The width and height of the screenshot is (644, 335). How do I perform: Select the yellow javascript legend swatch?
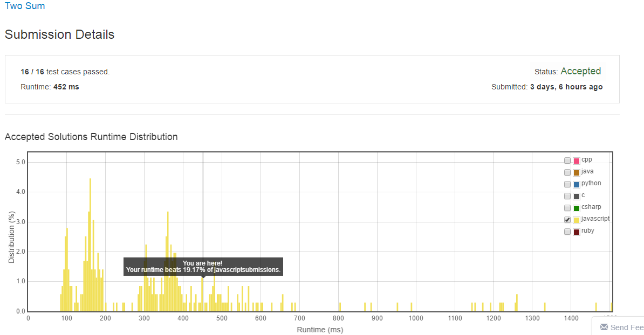(x=576, y=220)
